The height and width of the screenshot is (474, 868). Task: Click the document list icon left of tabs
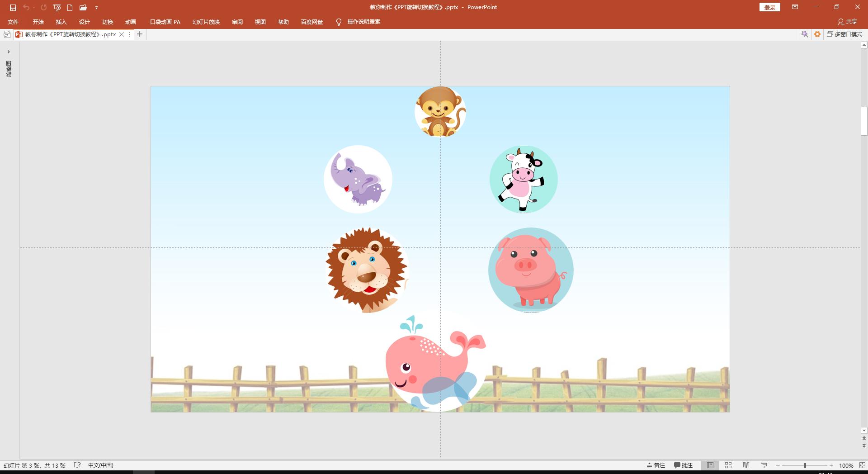(7, 34)
